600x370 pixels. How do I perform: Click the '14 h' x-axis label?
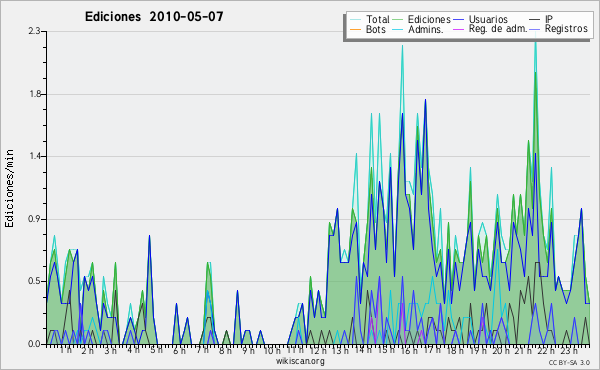coord(363,350)
